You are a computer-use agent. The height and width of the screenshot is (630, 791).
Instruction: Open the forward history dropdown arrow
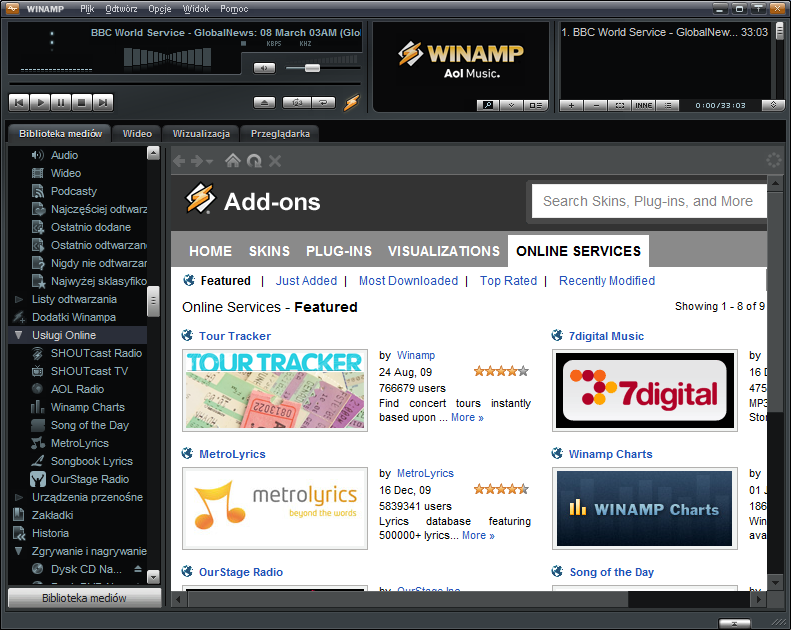(209, 161)
